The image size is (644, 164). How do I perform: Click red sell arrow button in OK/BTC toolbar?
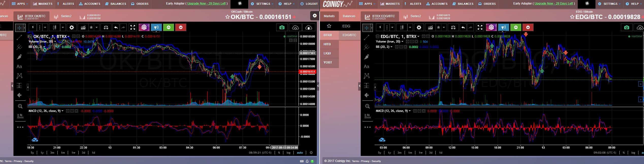click(x=181, y=27)
